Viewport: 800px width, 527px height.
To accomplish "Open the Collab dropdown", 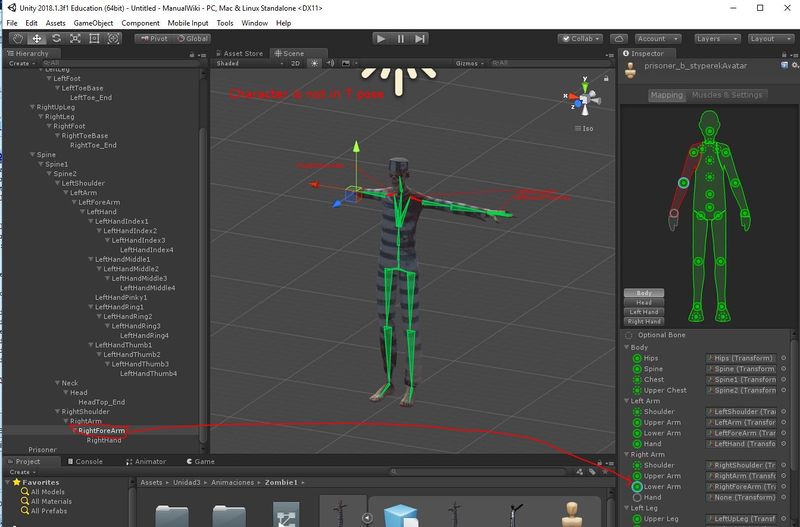I will pyautogui.click(x=580, y=39).
